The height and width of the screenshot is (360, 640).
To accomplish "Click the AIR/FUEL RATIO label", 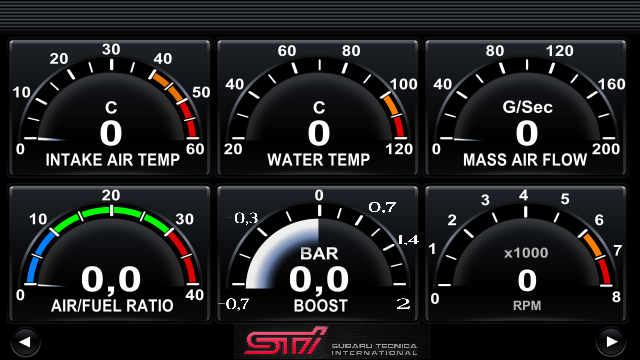I will (112, 305).
